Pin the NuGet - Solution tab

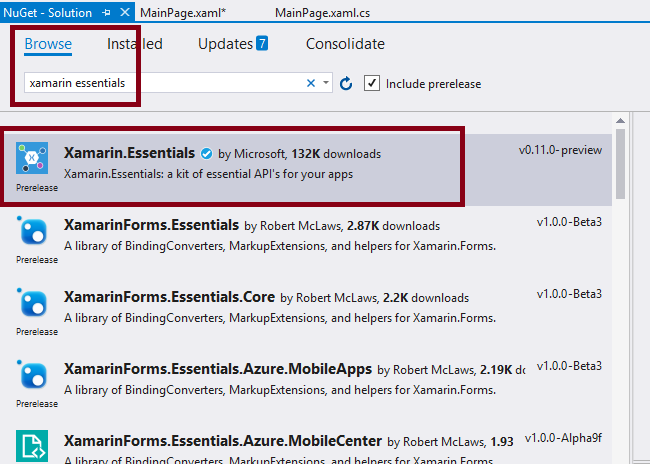[107, 11]
